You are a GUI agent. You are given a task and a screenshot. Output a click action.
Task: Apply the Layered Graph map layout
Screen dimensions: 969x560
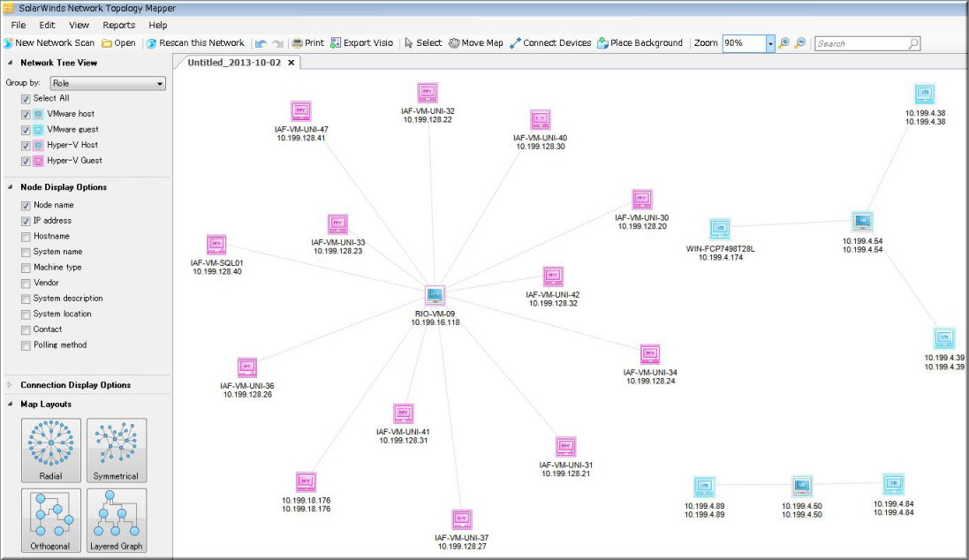click(117, 520)
